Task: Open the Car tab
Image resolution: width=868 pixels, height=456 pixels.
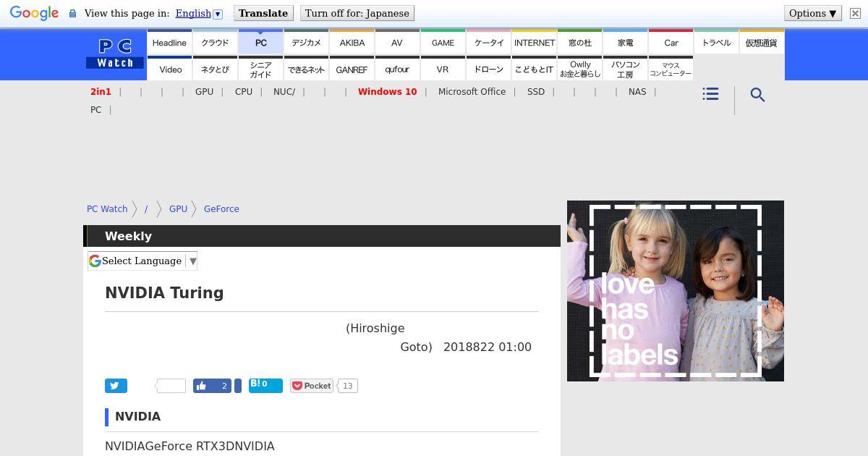Action: pos(671,42)
